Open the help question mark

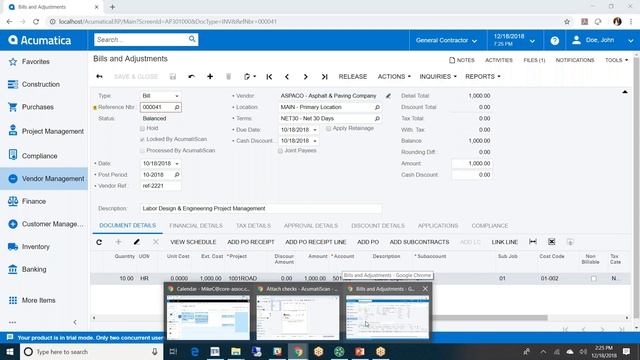pyautogui.click(x=554, y=40)
